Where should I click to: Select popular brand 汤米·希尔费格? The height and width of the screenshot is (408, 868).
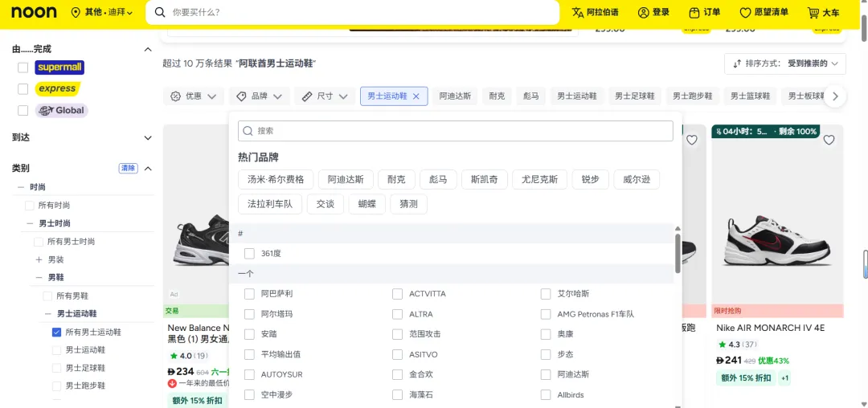276,179
